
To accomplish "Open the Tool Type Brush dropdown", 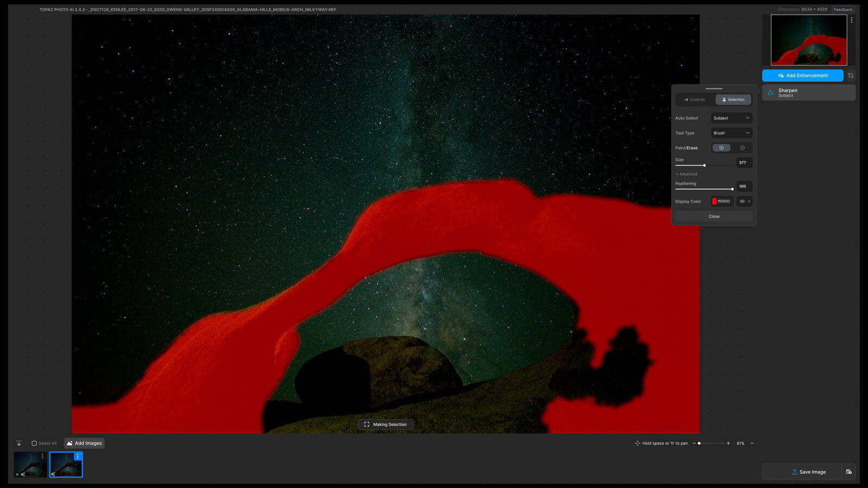I will [x=731, y=133].
